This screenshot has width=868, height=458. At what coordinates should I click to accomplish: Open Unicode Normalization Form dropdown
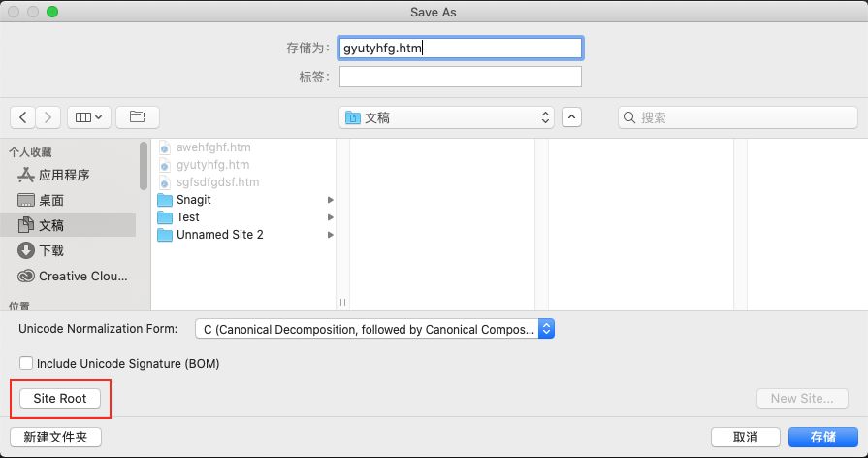click(x=374, y=329)
